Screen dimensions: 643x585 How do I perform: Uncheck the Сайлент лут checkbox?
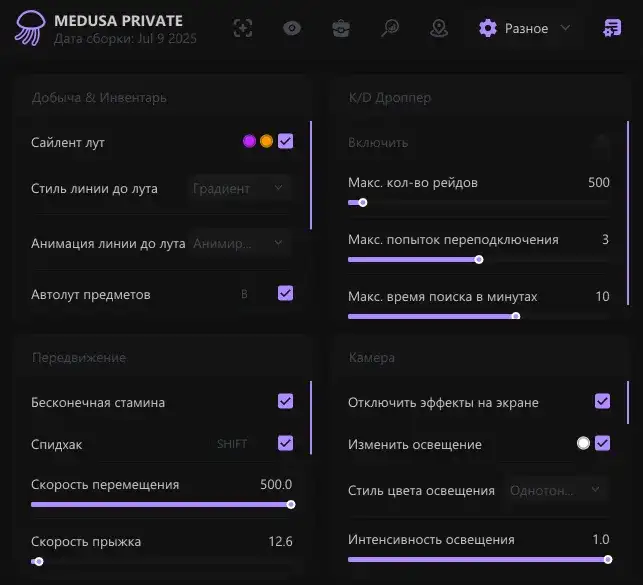[x=286, y=142]
